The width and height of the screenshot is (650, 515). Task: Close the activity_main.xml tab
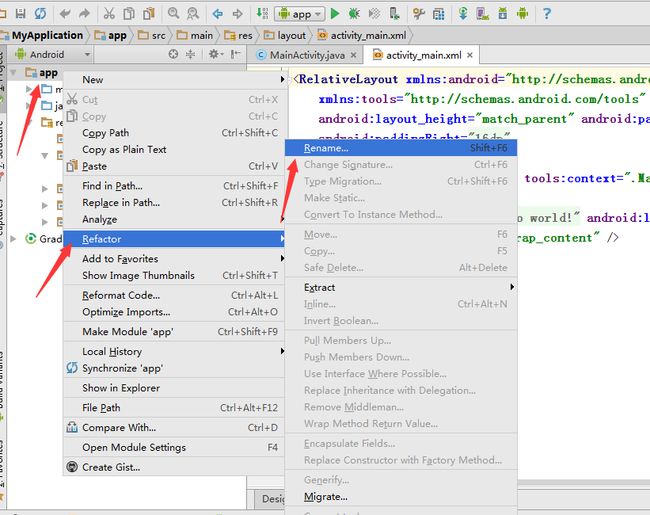tap(470, 55)
